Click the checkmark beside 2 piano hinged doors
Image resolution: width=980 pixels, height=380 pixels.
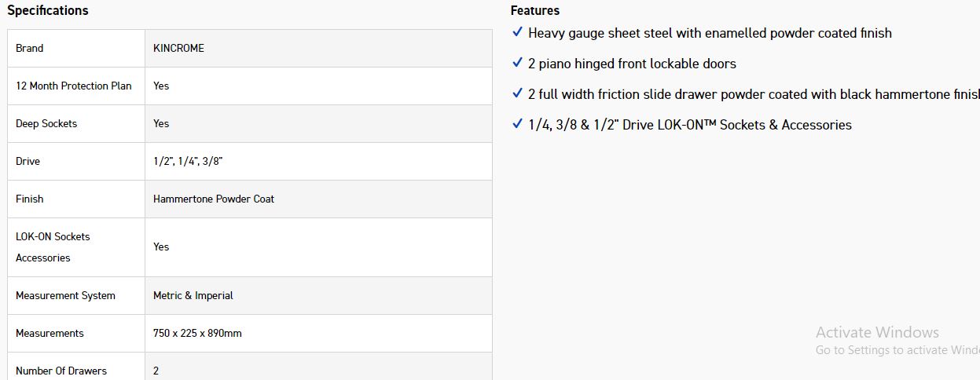517,63
